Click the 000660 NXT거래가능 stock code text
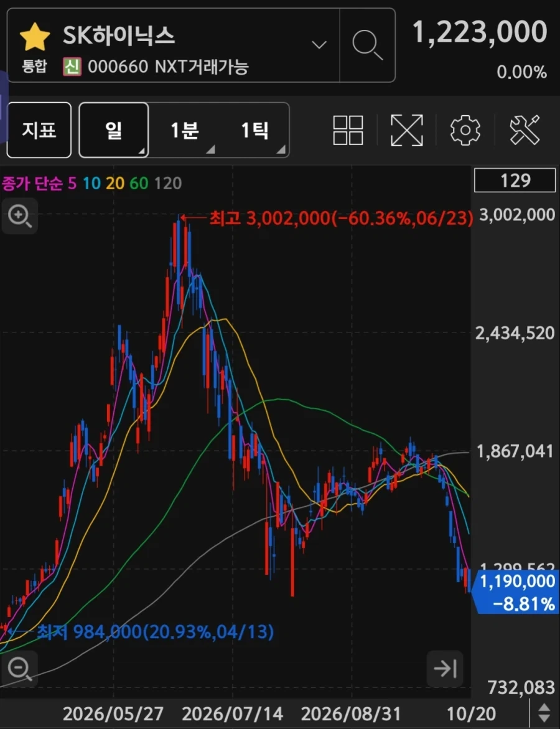560x729 pixels. click(168, 67)
